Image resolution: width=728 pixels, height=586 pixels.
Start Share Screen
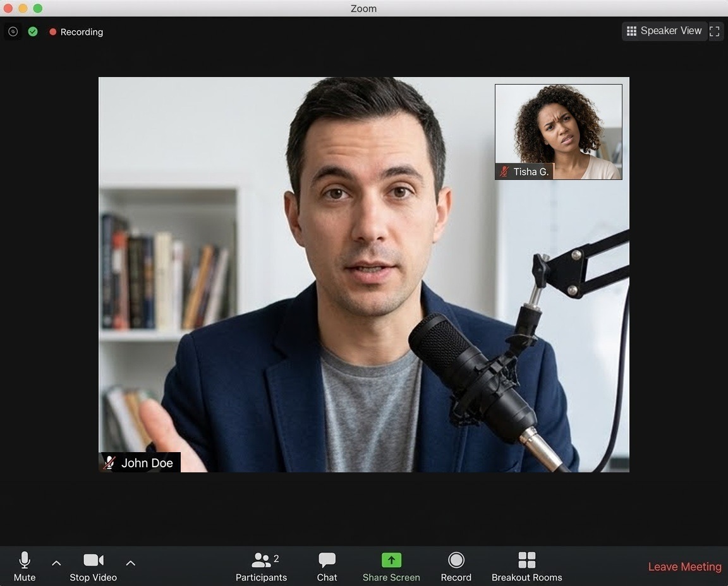point(391,566)
